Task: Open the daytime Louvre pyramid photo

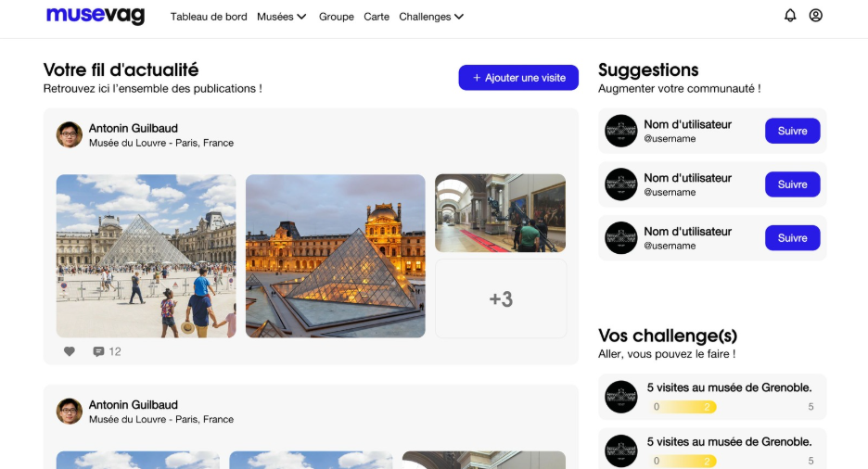Action: [147, 256]
